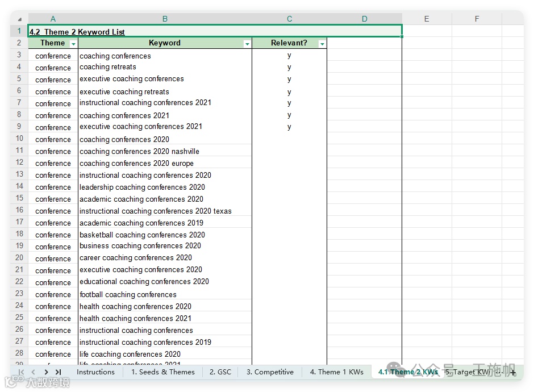534x392 pixels.
Task: Select 'educational coaching conferences 2020' cell
Action: tap(165, 281)
